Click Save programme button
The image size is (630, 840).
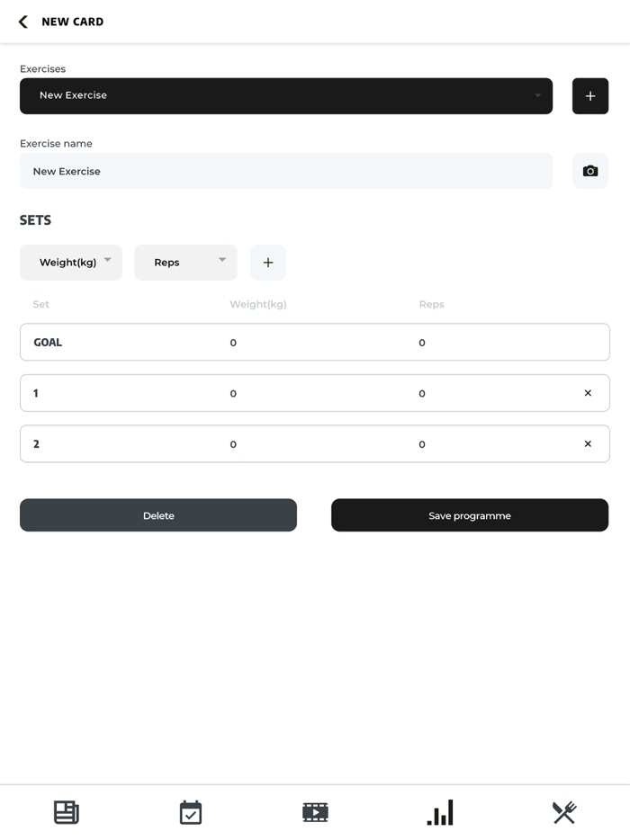pyautogui.click(x=470, y=515)
